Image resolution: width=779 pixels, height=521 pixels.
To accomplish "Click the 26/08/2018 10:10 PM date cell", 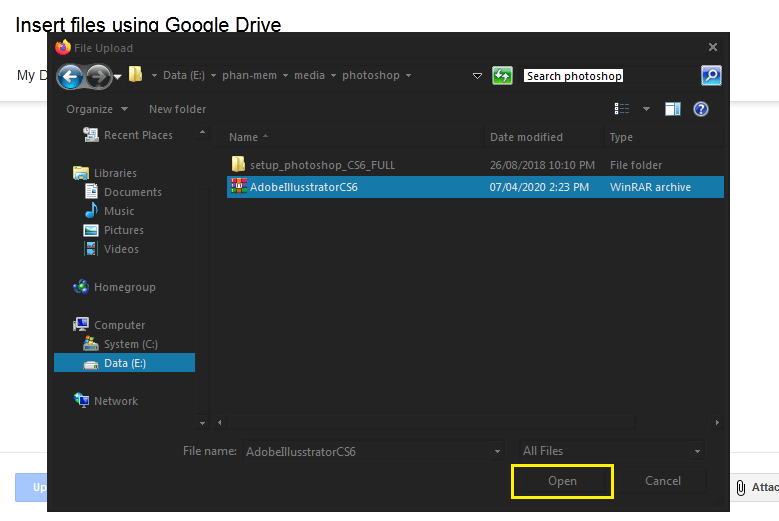I will tap(542, 165).
